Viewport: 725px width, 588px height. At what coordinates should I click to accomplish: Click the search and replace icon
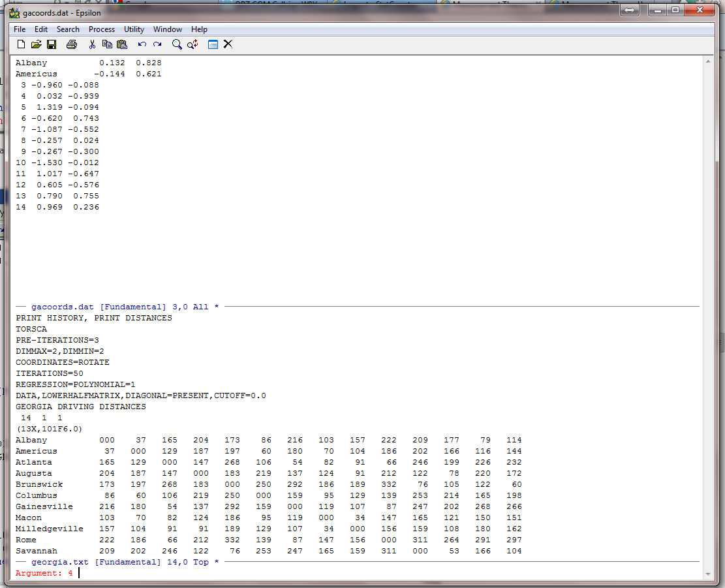[x=193, y=44]
